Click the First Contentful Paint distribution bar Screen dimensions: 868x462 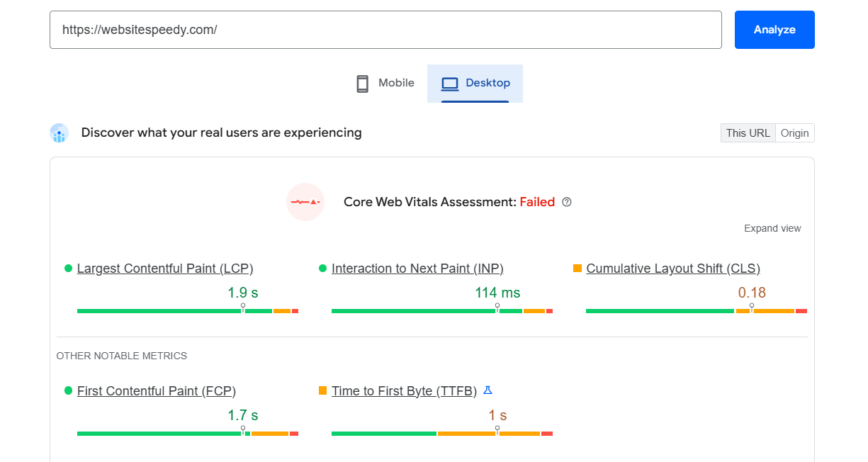187,433
